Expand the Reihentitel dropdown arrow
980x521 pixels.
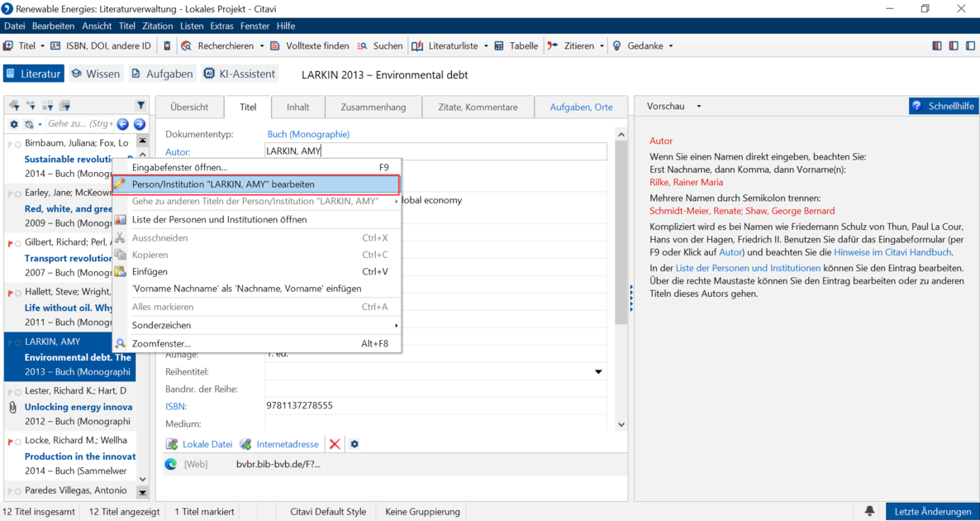pyautogui.click(x=598, y=372)
